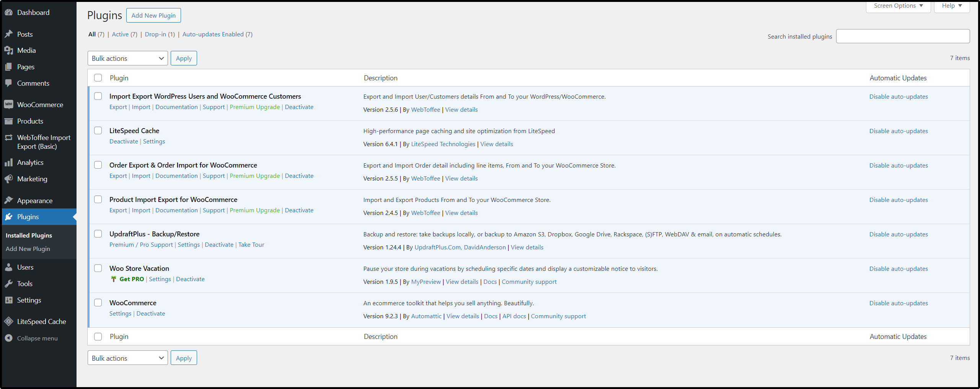Click Export link under Order Export plugin
The image size is (980, 389).
118,176
